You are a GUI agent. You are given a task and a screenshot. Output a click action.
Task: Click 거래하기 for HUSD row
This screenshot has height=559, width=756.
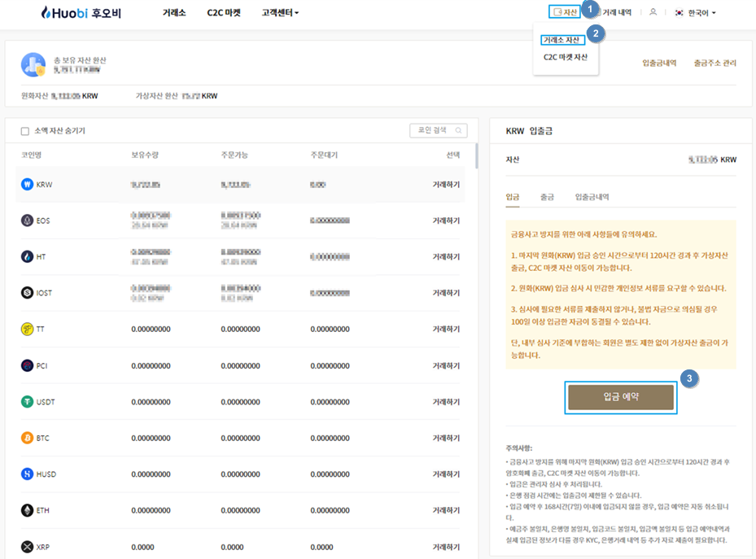(446, 474)
